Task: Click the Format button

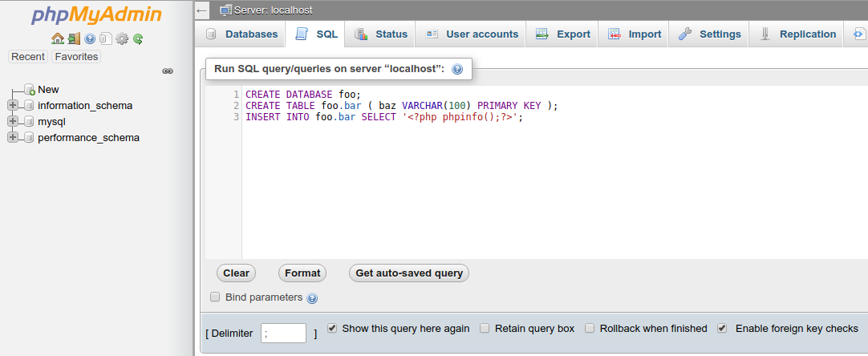Action: click(x=302, y=273)
